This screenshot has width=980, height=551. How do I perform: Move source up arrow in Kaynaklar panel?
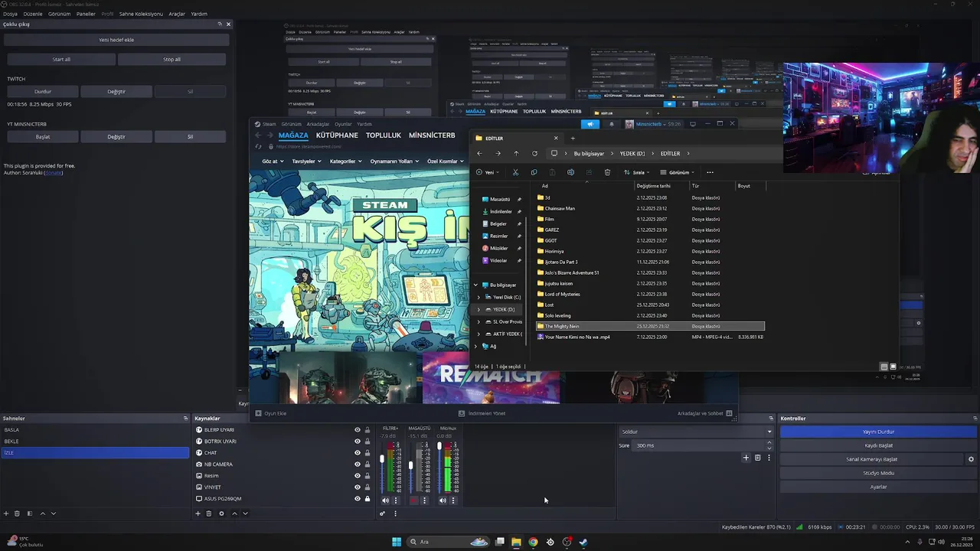234,514
